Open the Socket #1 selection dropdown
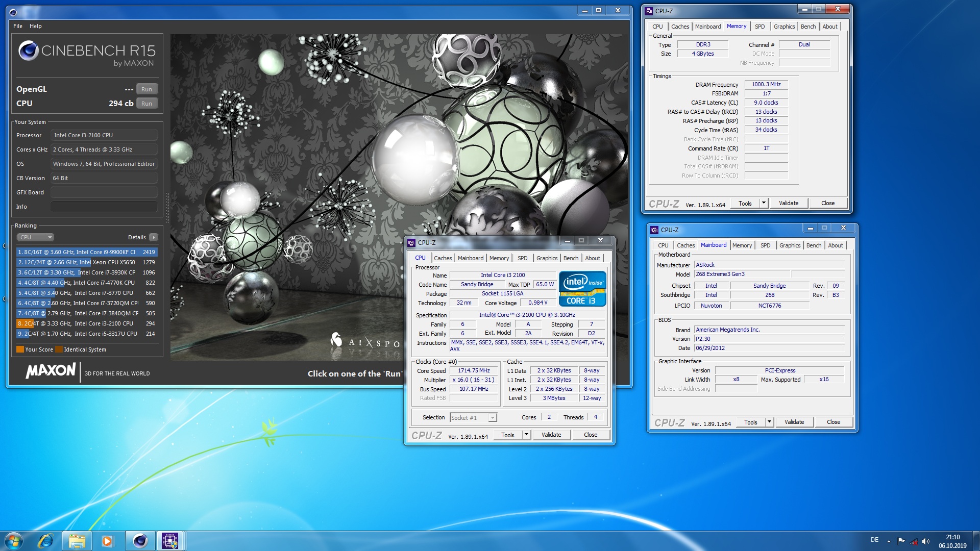The image size is (980, 551). [473, 418]
